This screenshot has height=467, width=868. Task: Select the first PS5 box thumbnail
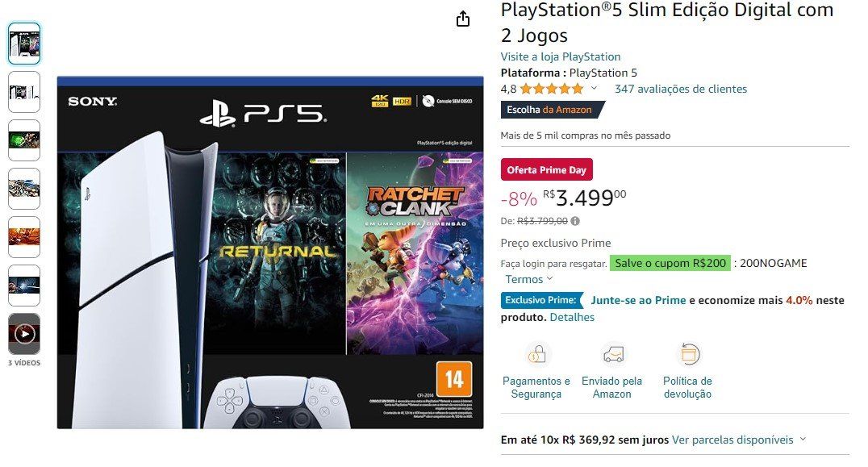24,44
